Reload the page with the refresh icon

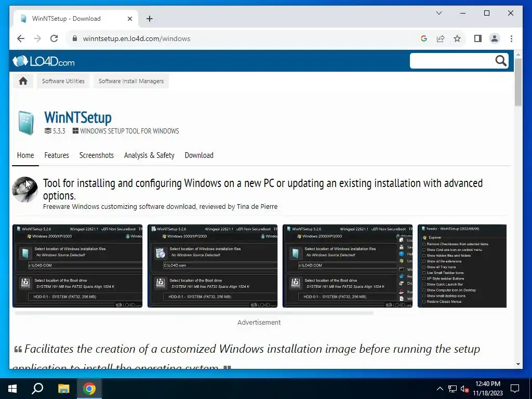54,38
